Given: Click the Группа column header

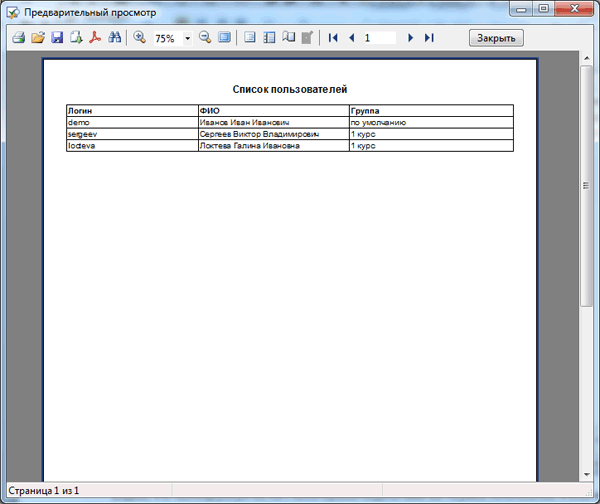Looking at the screenshot, I should pos(431,111).
